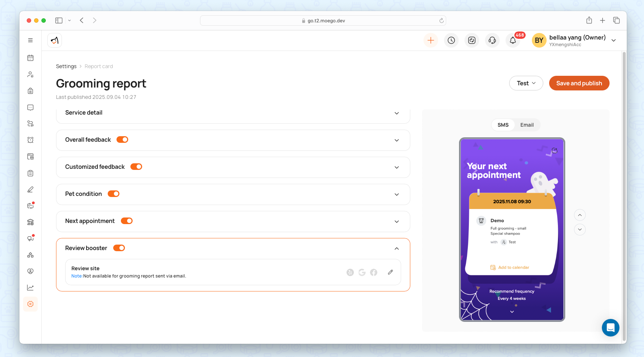Open a new browser tab with plus
644x357 pixels.
coord(603,21)
